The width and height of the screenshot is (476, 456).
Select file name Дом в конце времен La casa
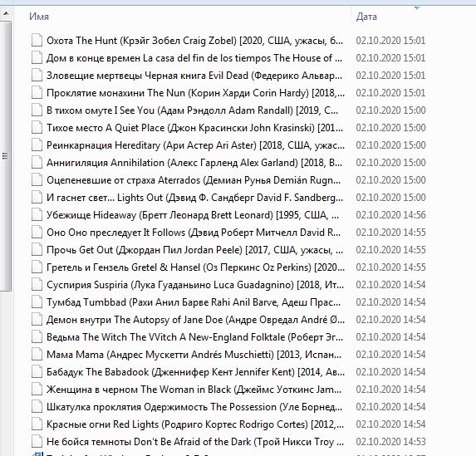(194, 57)
